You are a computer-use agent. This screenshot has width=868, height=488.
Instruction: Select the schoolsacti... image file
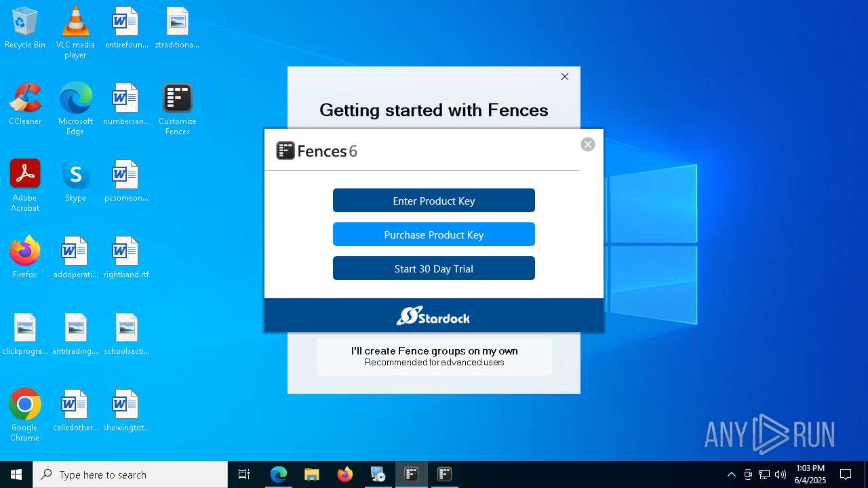(x=126, y=335)
